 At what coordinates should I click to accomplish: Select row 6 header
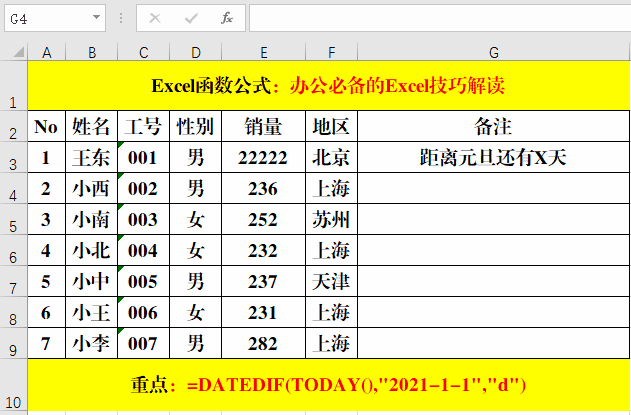pos(13,250)
